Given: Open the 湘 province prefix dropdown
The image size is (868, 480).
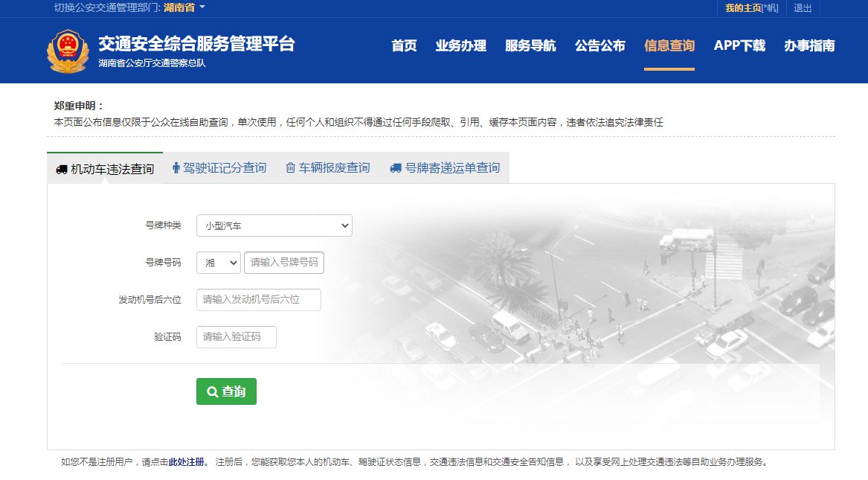Looking at the screenshot, I should [x=219, y=263].
